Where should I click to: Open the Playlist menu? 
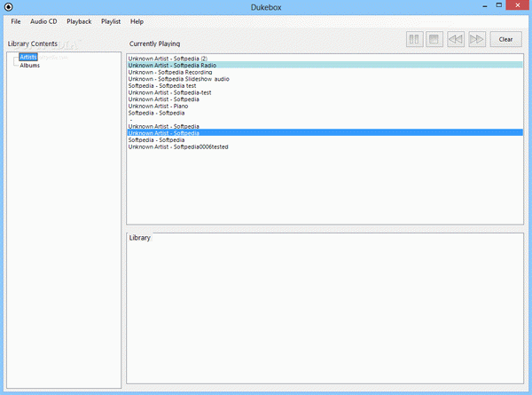point(111,21)
